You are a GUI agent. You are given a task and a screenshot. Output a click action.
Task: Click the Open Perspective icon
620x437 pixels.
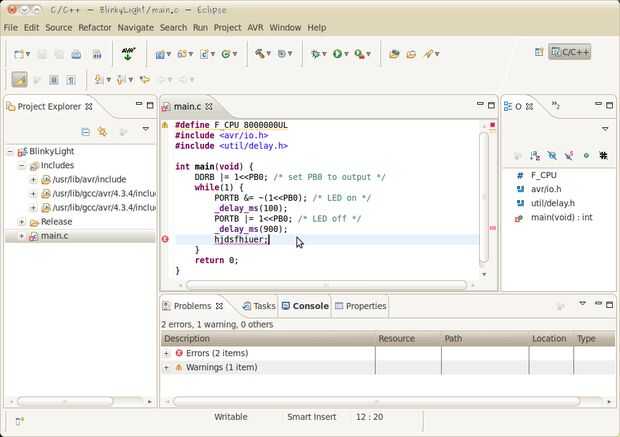click(538, 52)
